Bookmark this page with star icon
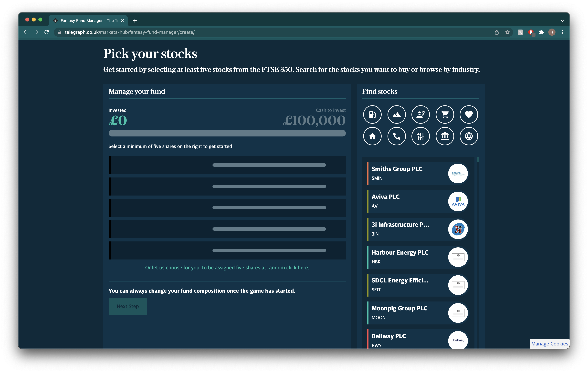 click(x=507, y=32)
